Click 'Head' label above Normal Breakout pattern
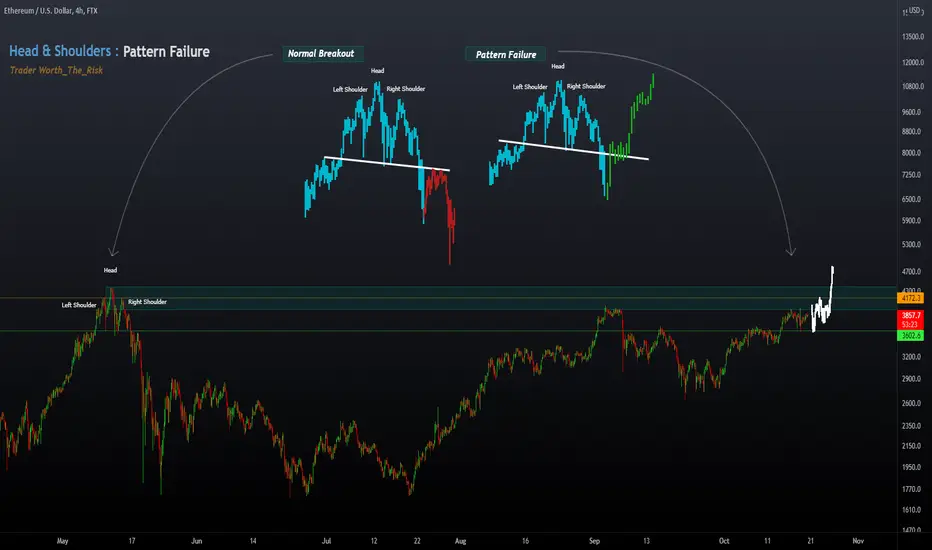Screen dimensions: 932x550 click(x=377, y=71)
